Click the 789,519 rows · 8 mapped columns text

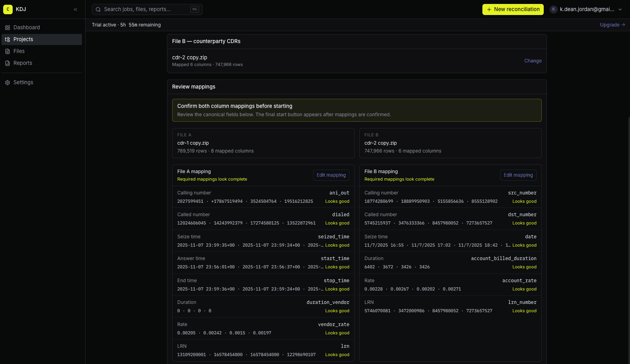(215, 151)
